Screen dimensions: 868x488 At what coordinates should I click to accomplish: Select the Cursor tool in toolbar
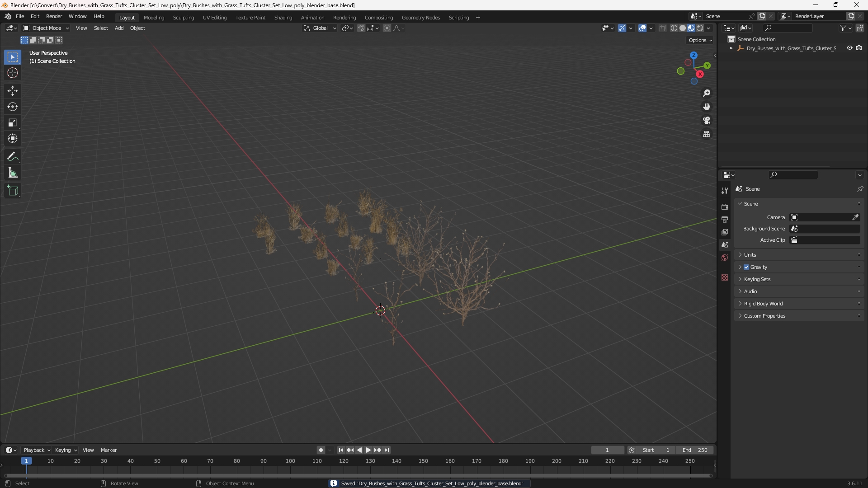point(13,73)
